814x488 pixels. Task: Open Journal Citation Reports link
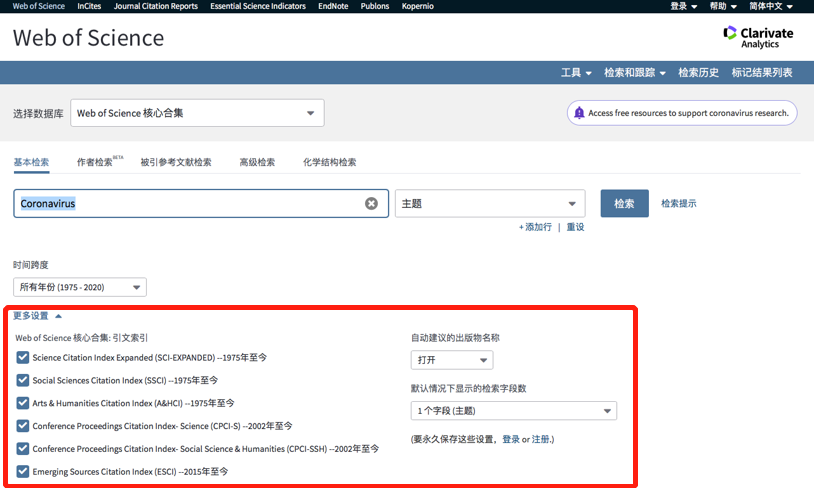(156, 6)
